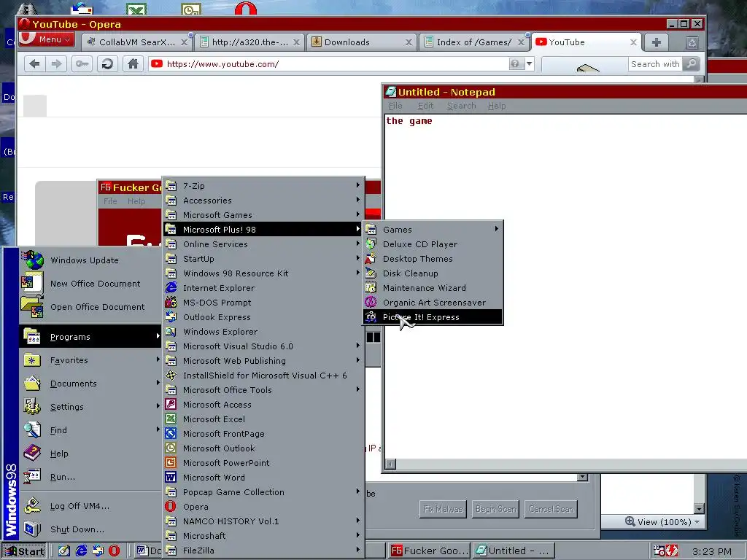Open Notepad Search menu

[x=461, y=106]
